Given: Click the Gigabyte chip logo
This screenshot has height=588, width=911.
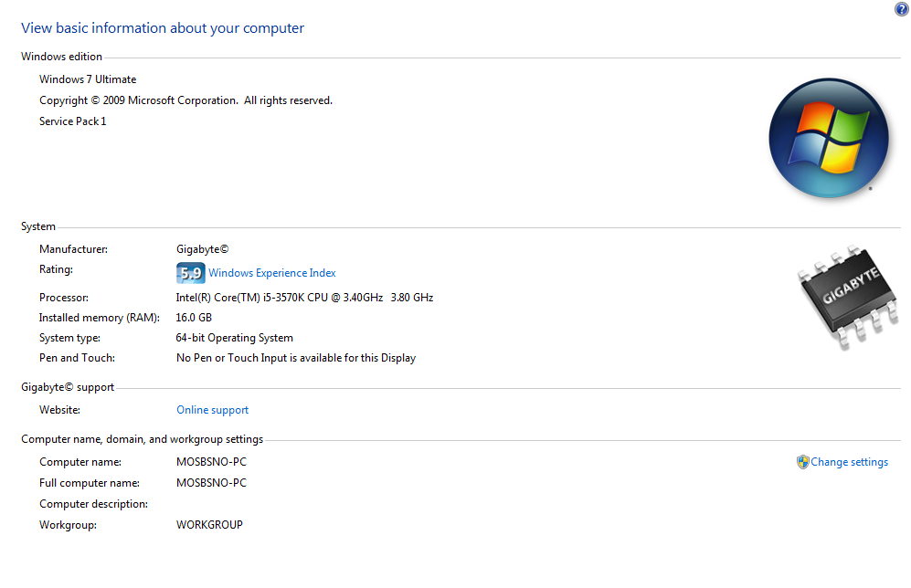Looking at the screenshot, I should tap(849, 297).
